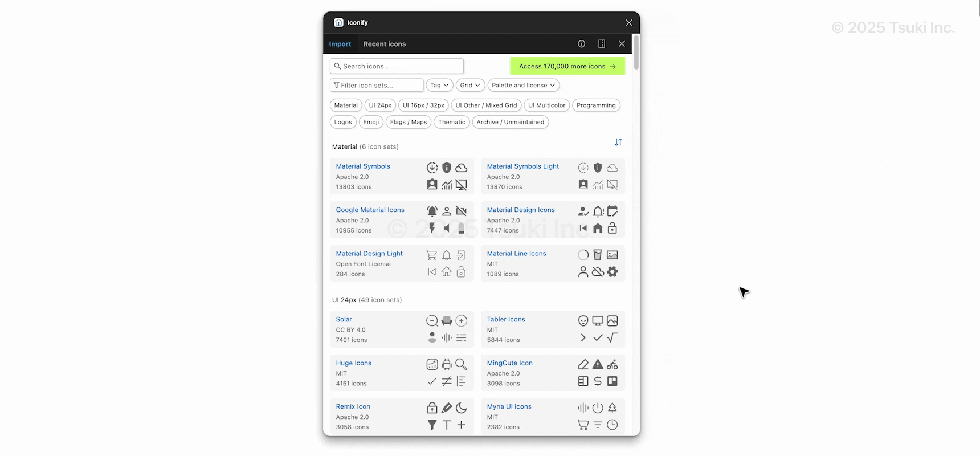Viewport: 980px width, 456px height.
Task: Toggle the Archive / Unmaintained filter chip
Action: [511, 122]
